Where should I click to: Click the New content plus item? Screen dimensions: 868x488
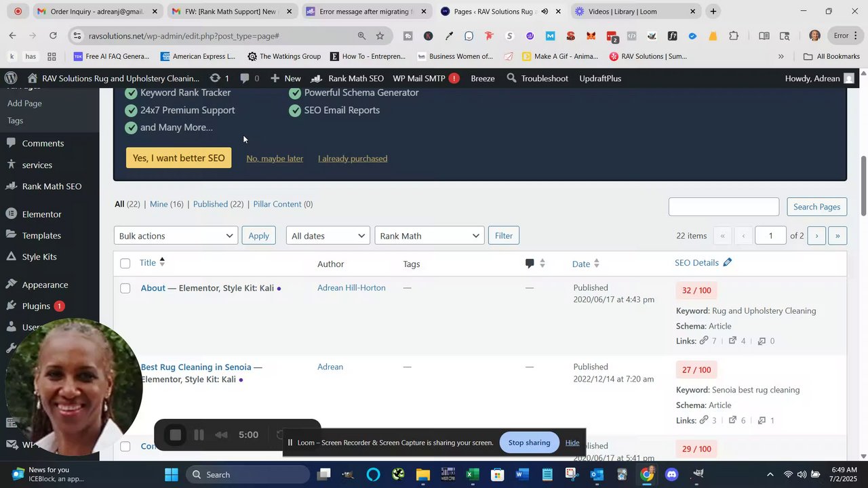pyautogui.click(x=285, y=78)
